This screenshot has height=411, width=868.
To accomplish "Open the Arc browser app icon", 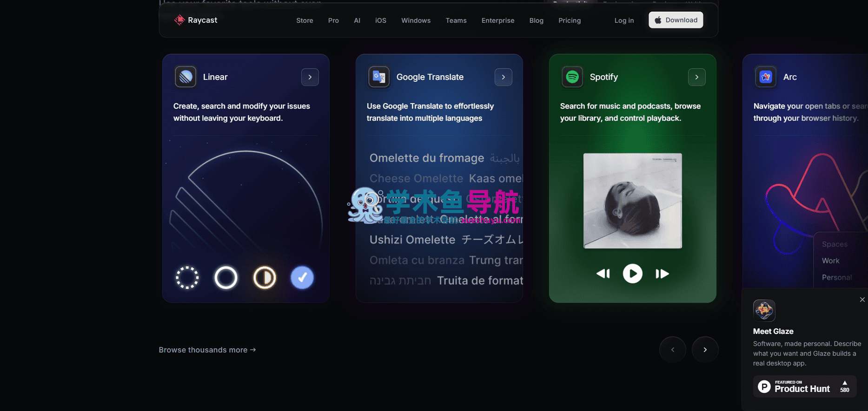I will (x=766, y=77).
